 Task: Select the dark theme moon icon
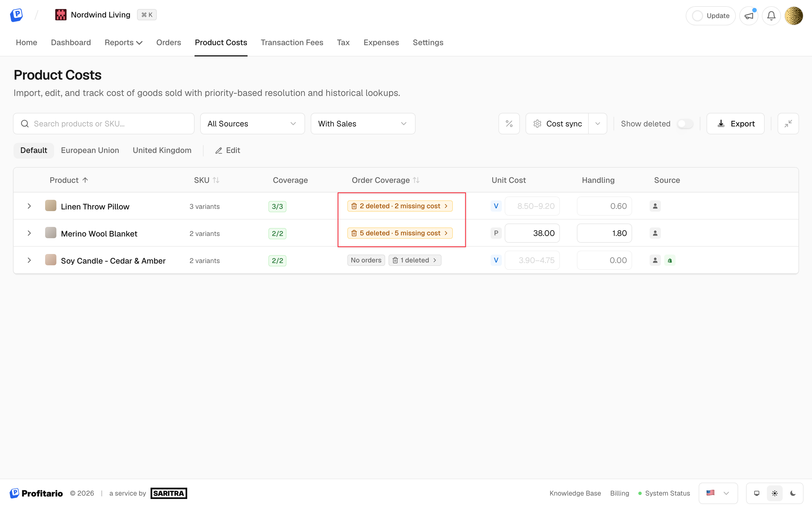tap(793, 493)
